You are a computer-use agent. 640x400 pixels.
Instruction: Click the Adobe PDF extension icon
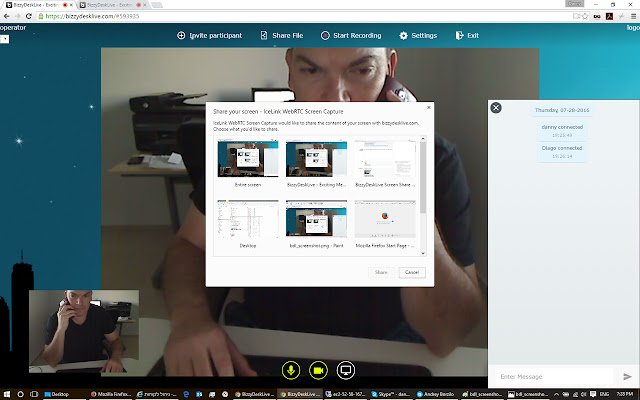click(609, 16)
